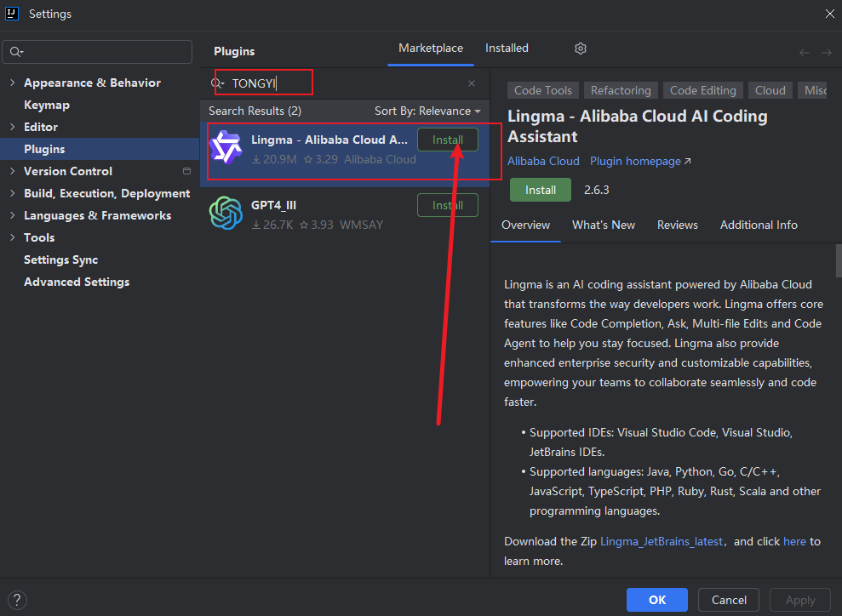Focus the settings search field
Viewport: 842px width, 616px height.
point(97,52)
